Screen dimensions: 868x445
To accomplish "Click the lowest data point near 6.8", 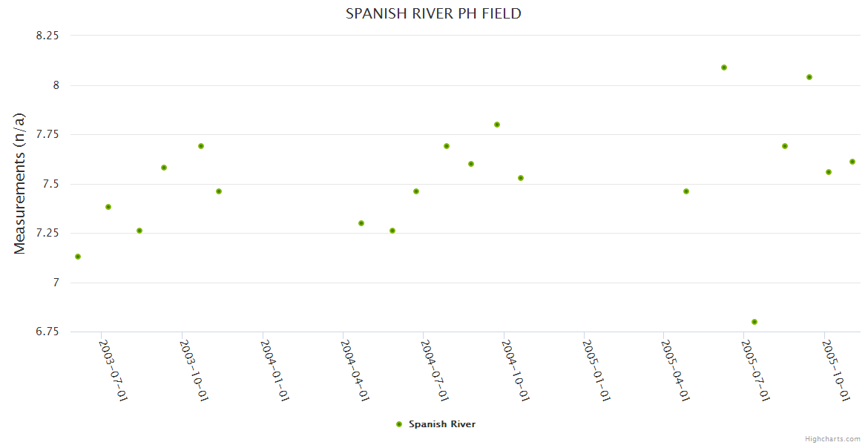I will click(x=754, y=322).
